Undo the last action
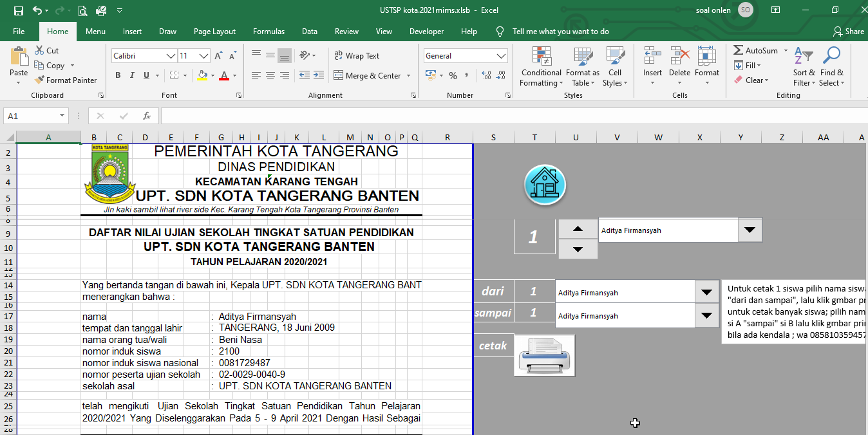Image resolution: width=868 pixels, height=435 pixels. click(37, 10)
